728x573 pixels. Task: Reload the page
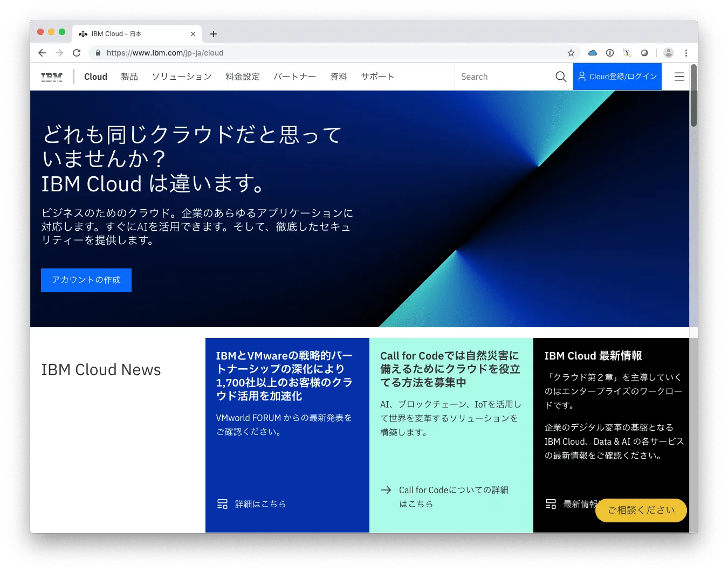77,53
